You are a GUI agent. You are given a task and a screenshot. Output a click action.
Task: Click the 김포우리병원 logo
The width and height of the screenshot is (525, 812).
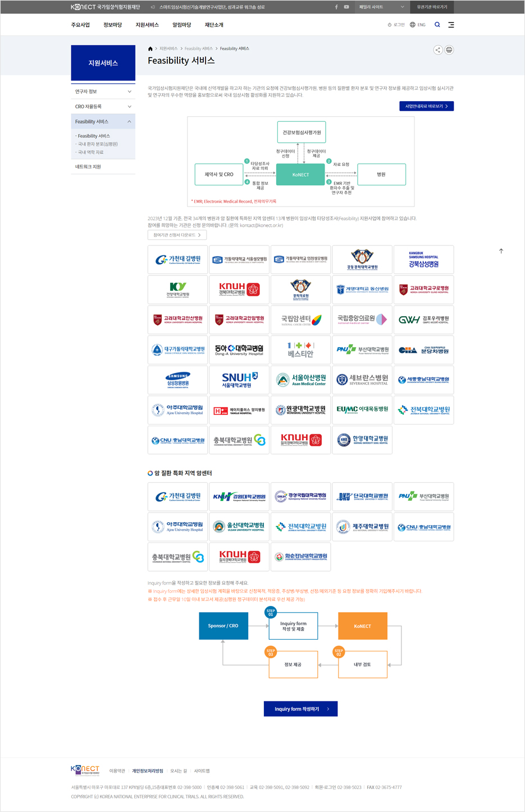pos(424,320)
